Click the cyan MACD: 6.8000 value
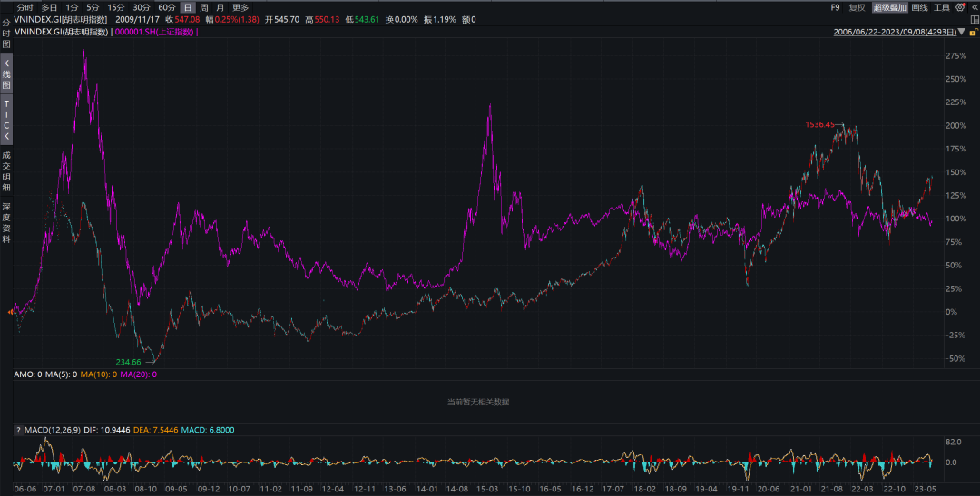Viewport: 980px width, 496px height. point(208,430)
